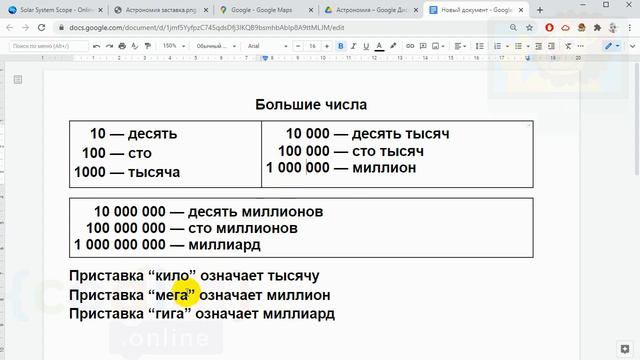Undo the last edit in the toolbar
This screenshot has height=360, width=640.
tap(96, 46)
